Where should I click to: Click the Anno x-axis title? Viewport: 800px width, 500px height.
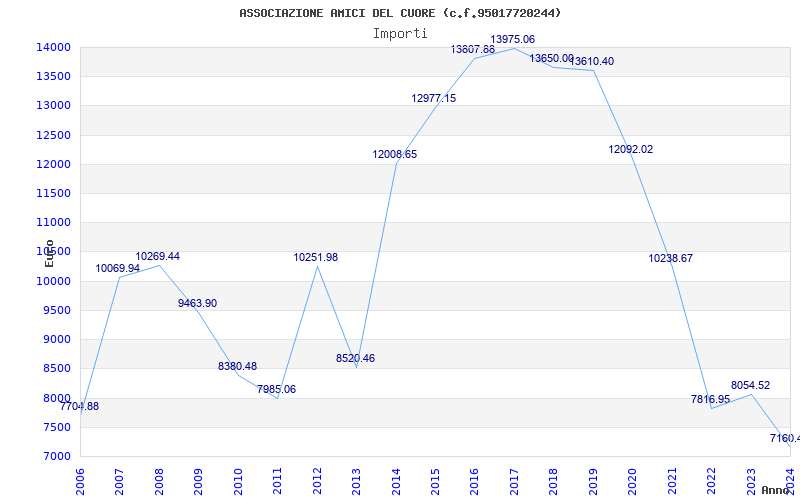point(776,490)
